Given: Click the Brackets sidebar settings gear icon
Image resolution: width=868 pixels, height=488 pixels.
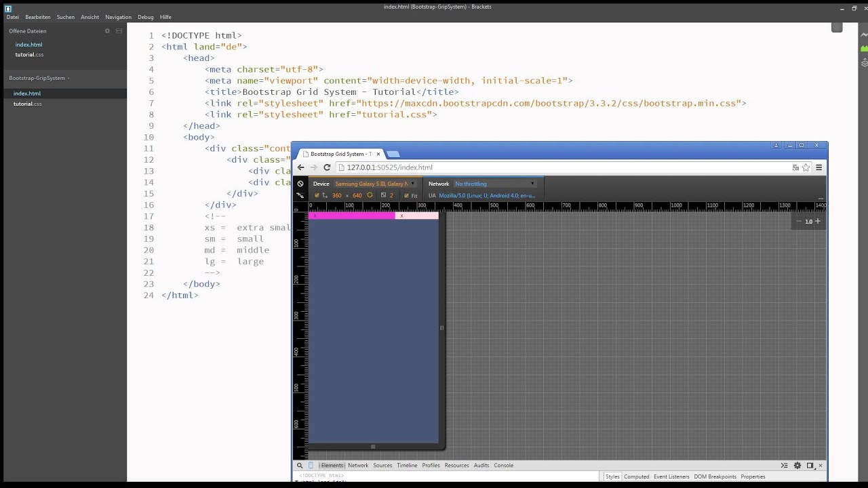Looking at the screenshot, I should 107,31.
